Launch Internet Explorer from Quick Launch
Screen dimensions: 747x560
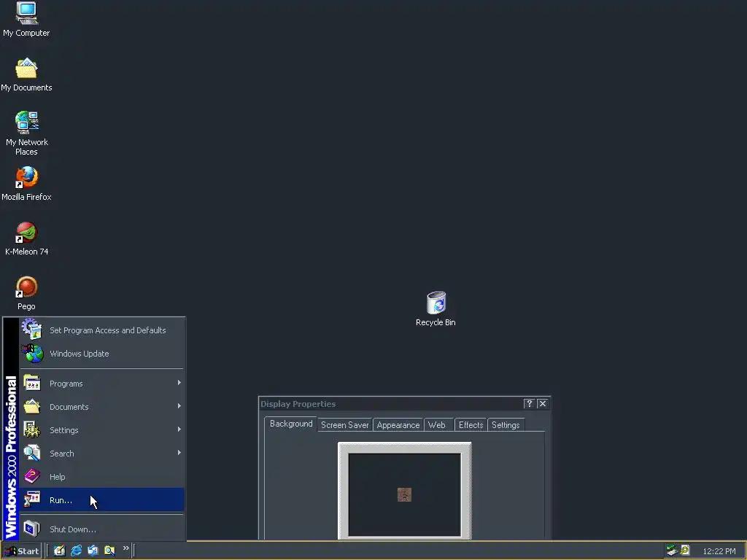point(76,551)
